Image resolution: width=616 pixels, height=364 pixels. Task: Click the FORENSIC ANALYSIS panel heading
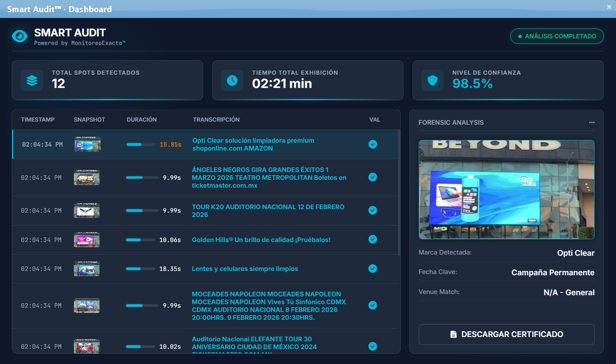pos(451,122)
